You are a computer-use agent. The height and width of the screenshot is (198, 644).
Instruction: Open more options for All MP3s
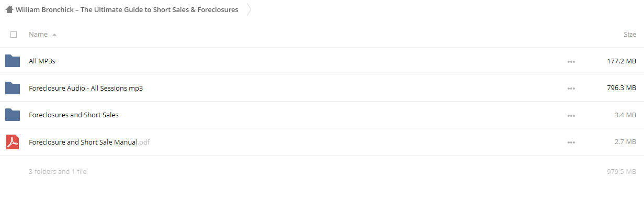pyautogui.click(x=571, y=62)
